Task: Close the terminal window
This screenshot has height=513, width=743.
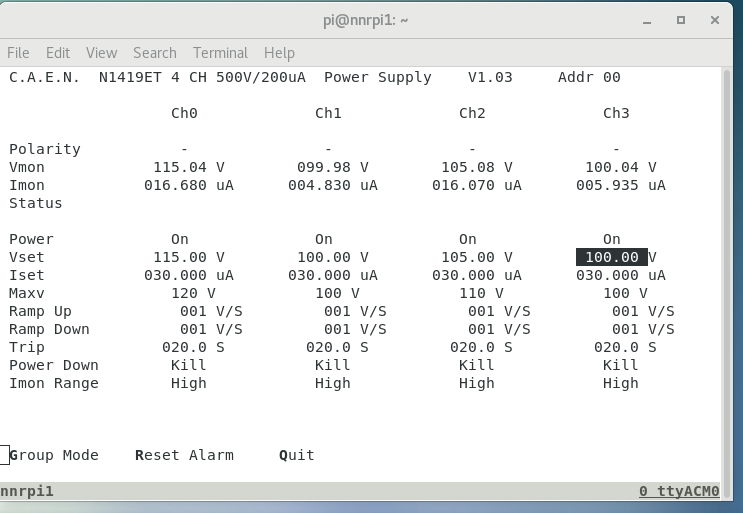Action: [714, 19]
